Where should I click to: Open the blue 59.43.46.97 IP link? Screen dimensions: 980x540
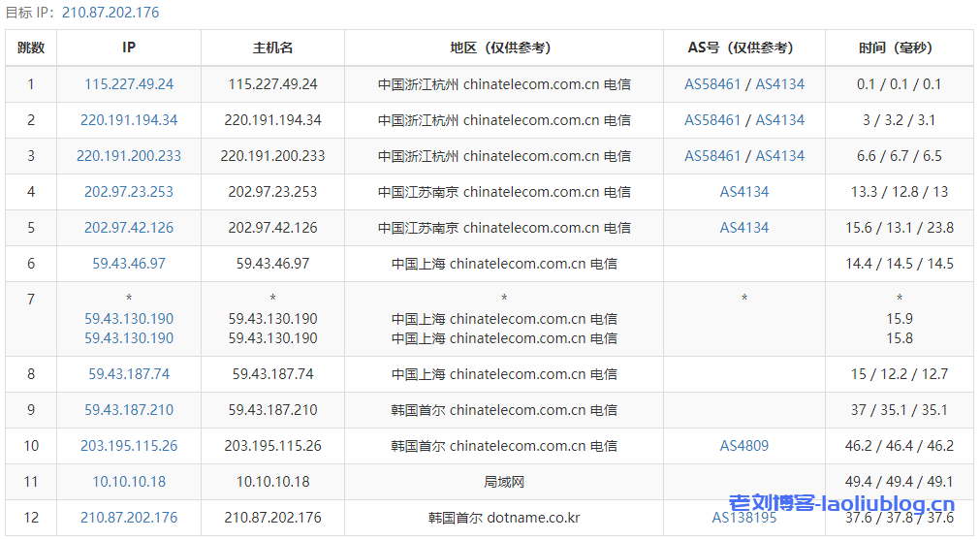coord(129,264)
